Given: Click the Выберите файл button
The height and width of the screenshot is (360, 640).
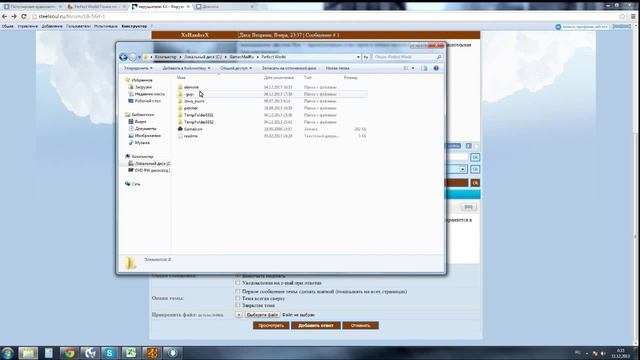Looking at the screenshot, I should pos(262,315).
